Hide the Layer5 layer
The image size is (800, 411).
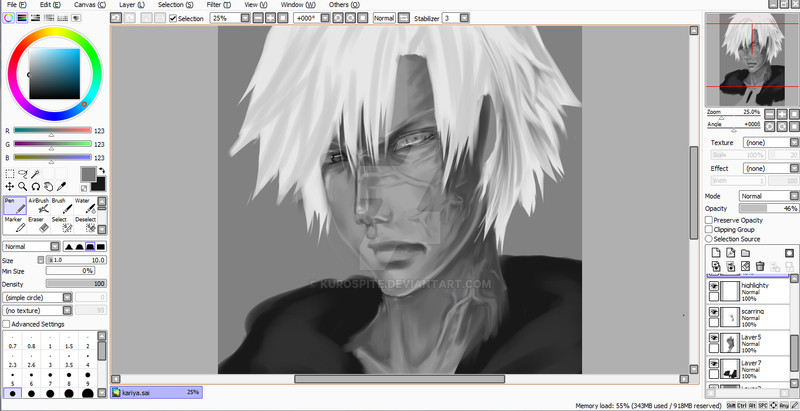click(x=714, y=338)
